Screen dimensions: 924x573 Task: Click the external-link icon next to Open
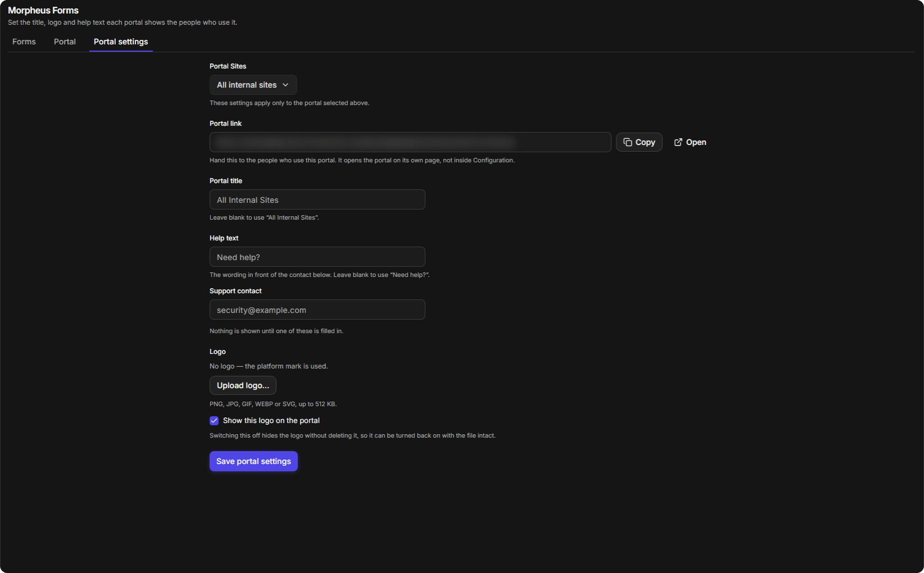[x=678, y=142]
